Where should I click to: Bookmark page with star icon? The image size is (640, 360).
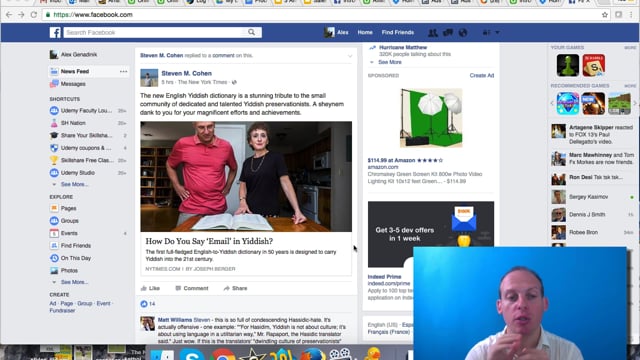(x=605, y=15)
